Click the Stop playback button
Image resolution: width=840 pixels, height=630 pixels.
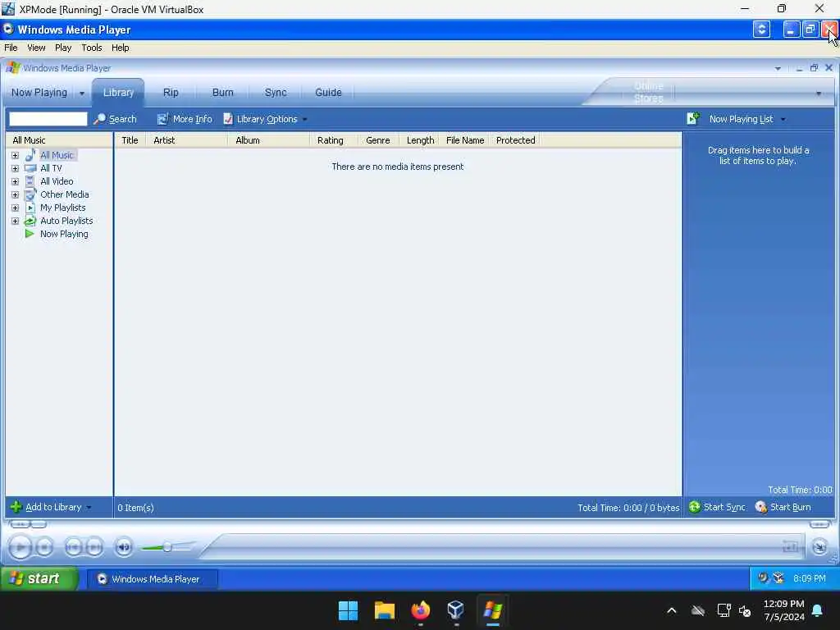(x=44, y=547)
